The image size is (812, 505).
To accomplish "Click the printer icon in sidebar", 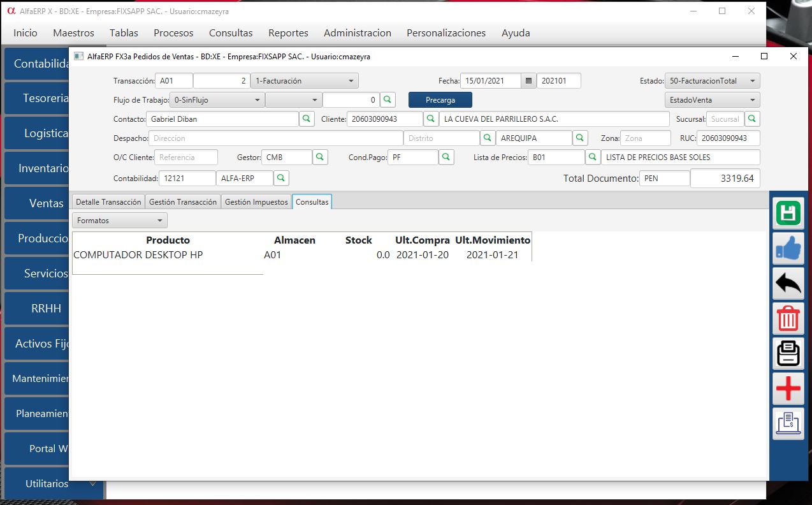I will (x=788, y=353).
